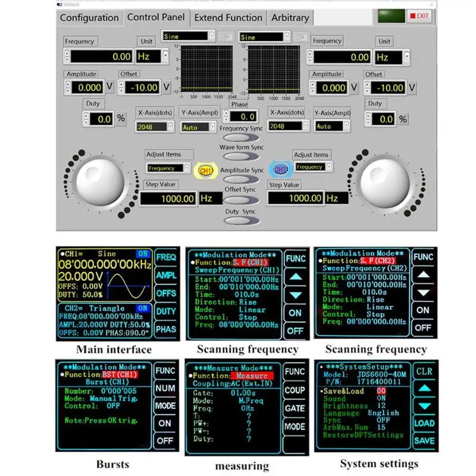The width and height of the screenshot is (476, 476).
Task: Open the Arbitrary tab
Action: (290, 18)
